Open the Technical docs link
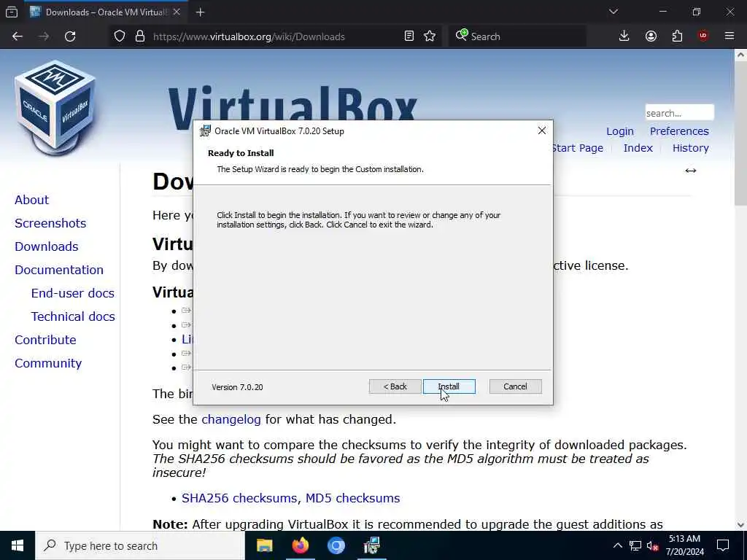 point(73,316)
